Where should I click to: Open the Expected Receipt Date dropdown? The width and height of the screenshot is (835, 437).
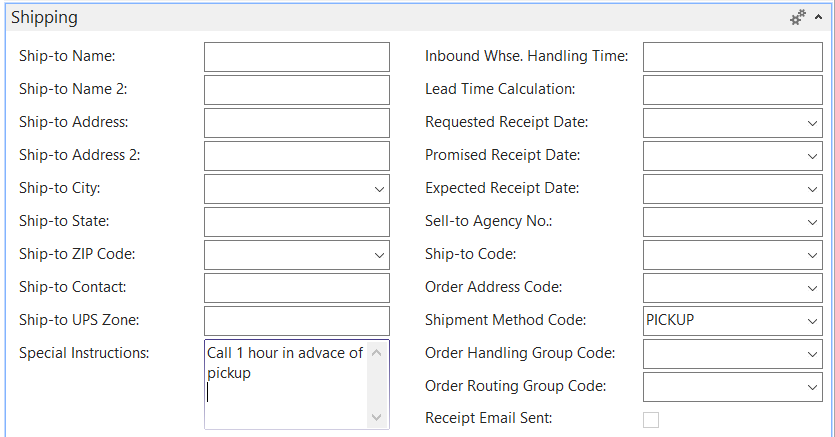click(812, 189)
